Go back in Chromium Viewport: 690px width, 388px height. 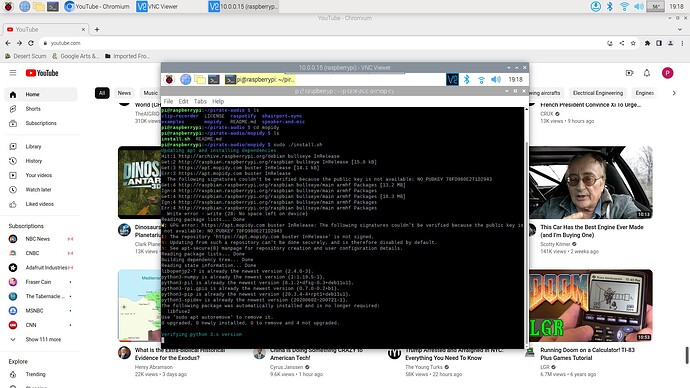[7, 43]
